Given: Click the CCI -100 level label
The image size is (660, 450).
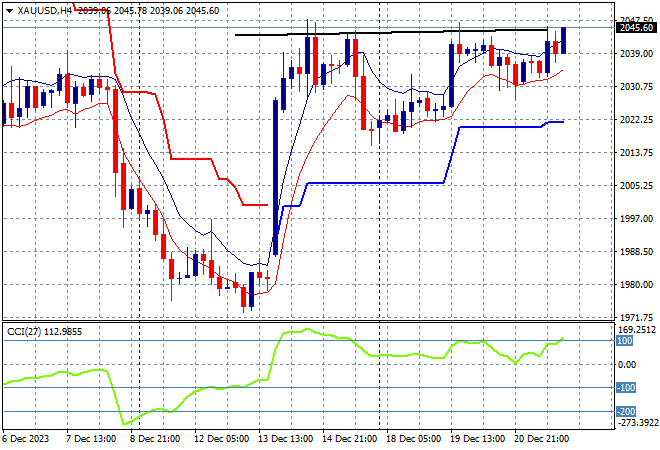Looking at the screenshot, I should tap(626, 388).
